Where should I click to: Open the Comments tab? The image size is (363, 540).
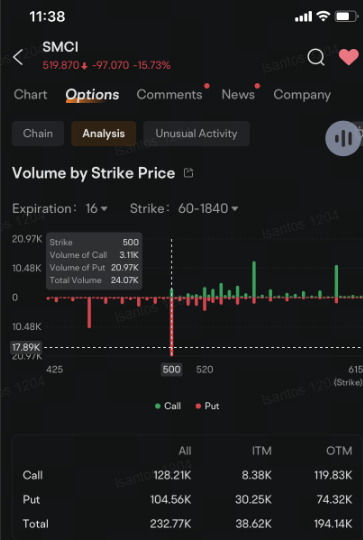click(x=169, y=95)
